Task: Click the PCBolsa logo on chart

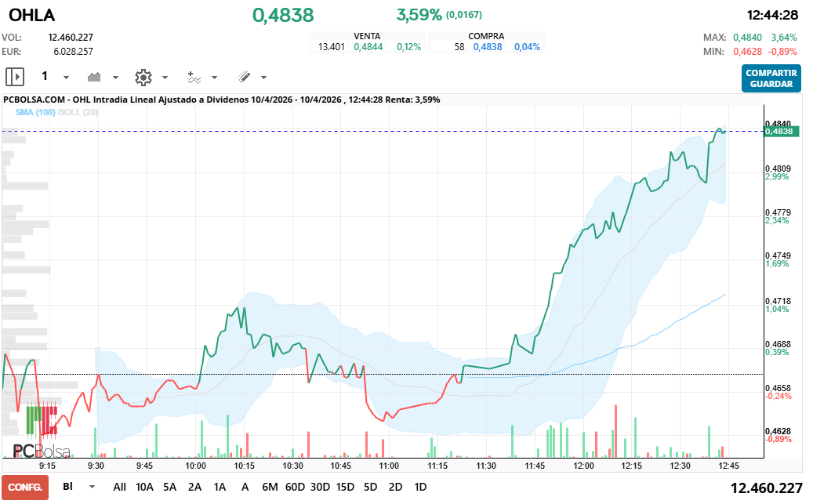Action: click(x=41, y=451)
